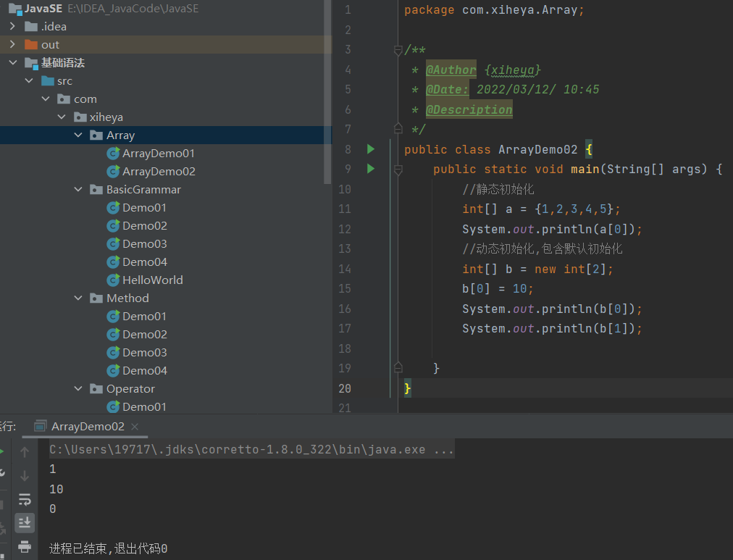Image resolution: width=733 pixels, height=560 pixels.
Task: Click the print icon in run console
Action: (x=25, y=546)
